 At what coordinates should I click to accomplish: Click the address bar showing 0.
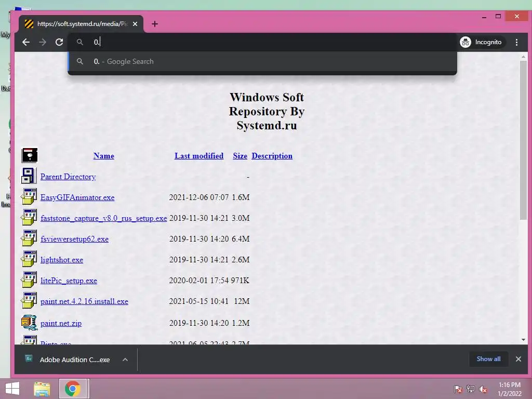pyautogui.click(x=263, y=42)
